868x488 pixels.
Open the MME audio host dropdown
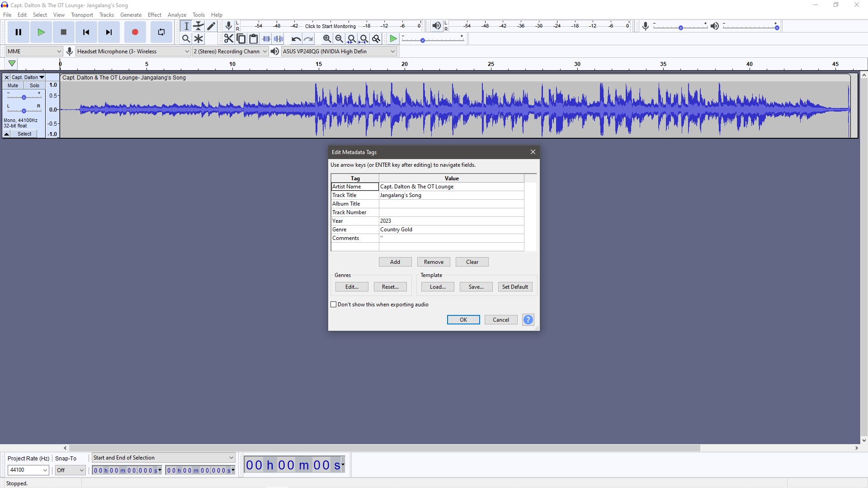coord(34,52)
